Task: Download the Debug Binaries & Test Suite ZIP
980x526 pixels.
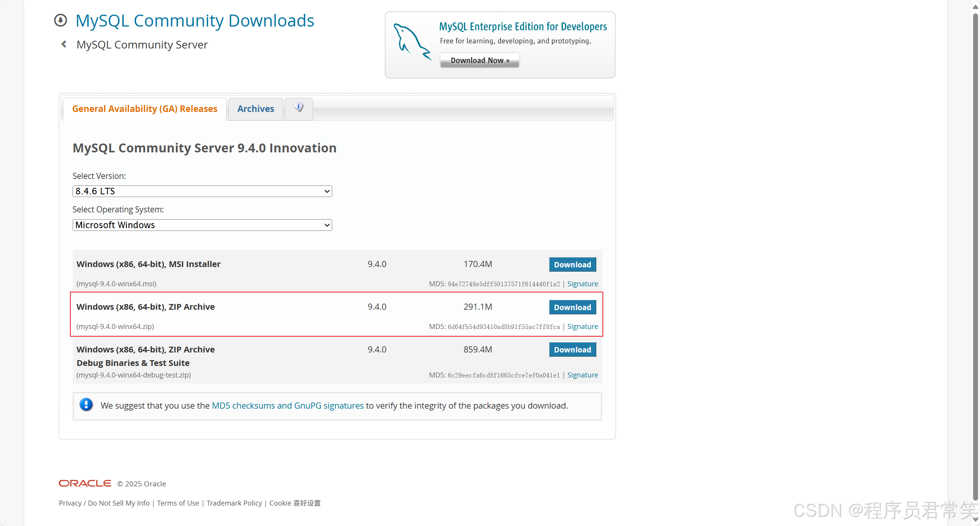Action: coord(572,349)
